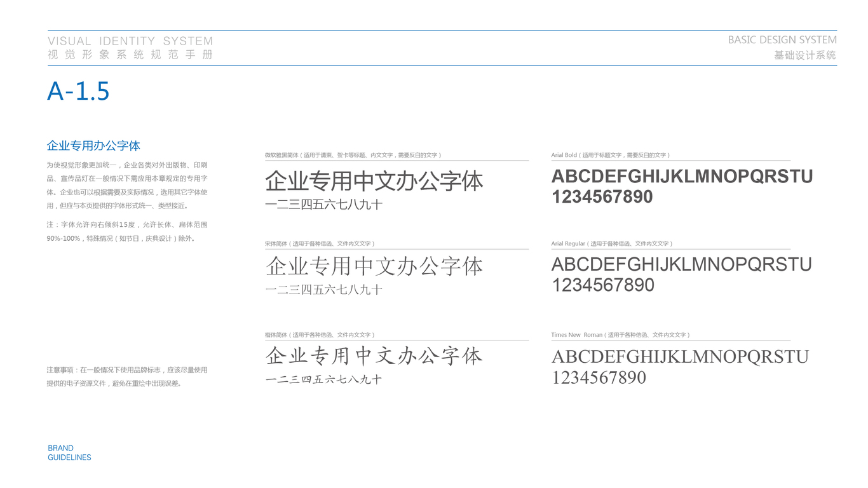Click the Arial Bold "1234567890" digits
Screen dimensions: 868x488
[x=602, y=197]
